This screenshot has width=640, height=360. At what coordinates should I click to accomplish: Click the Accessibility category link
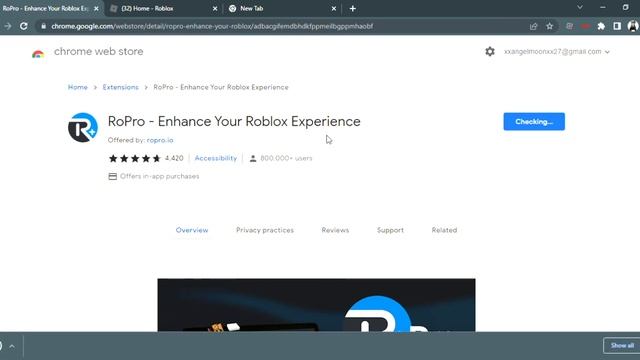coord(216,158)
